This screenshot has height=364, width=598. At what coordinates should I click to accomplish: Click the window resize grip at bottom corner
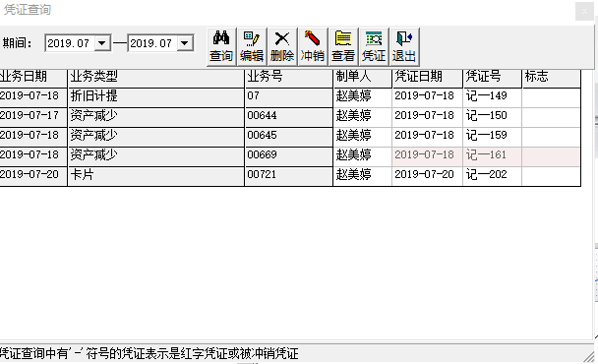pos(589,356)
